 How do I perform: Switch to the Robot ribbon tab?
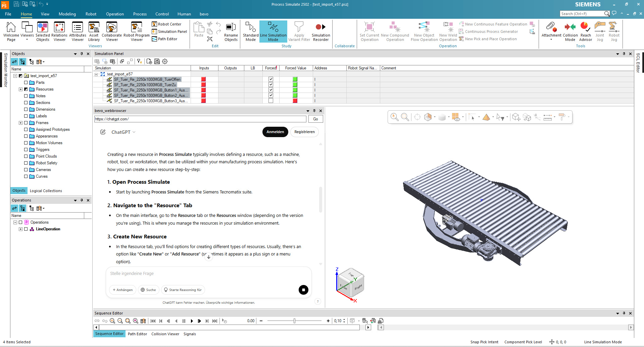click(91, 14)
